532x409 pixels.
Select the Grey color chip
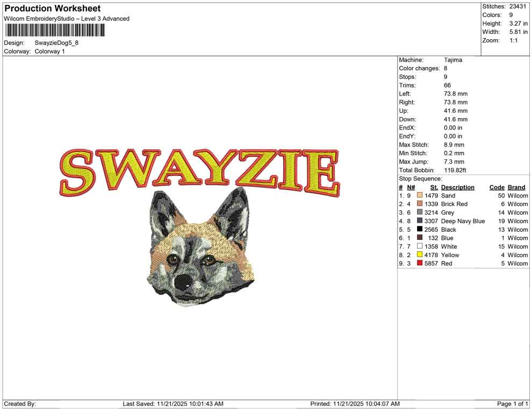[420, 213]
